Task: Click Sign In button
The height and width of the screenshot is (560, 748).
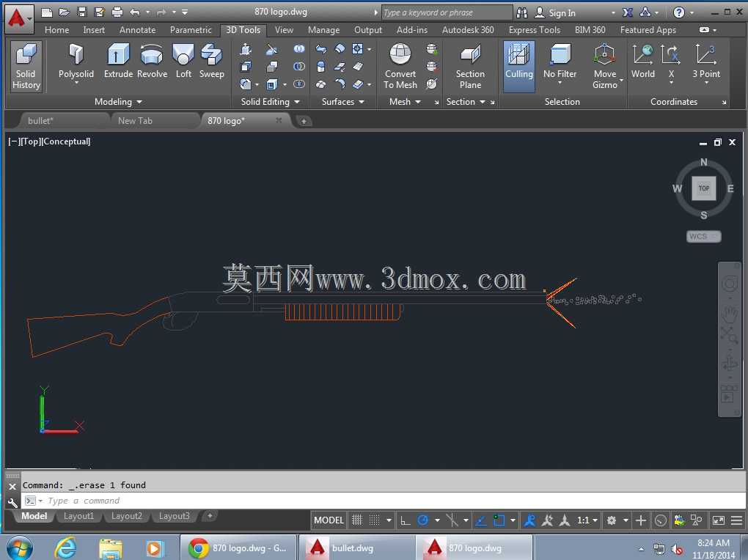Action: [555, 13]
